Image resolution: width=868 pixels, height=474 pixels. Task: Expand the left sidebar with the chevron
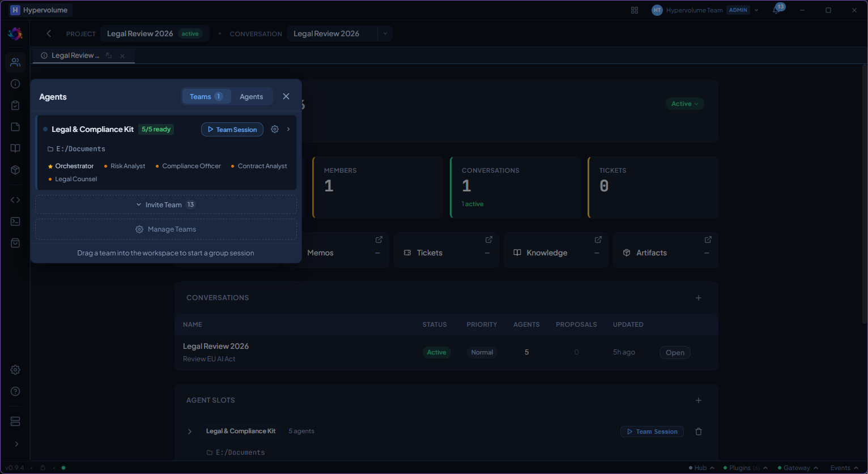tap(16, 444)
